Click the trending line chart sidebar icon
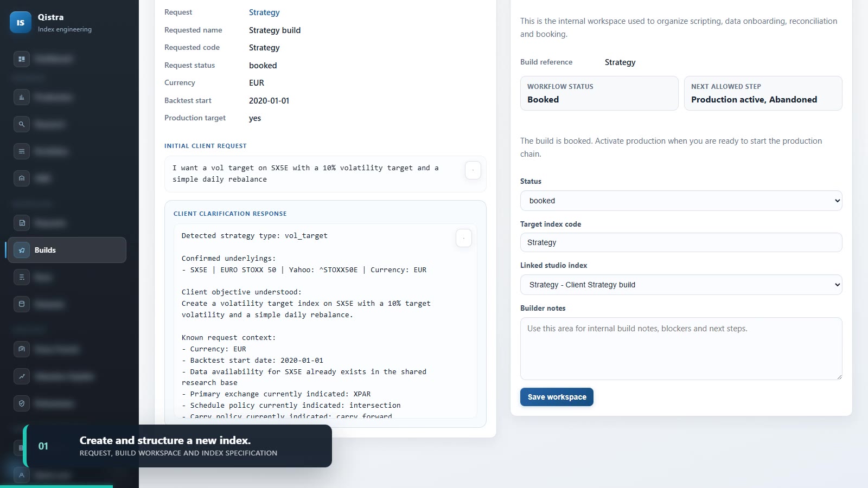The image size is (868, 488). pyautogui.click(x=22, y=376)
